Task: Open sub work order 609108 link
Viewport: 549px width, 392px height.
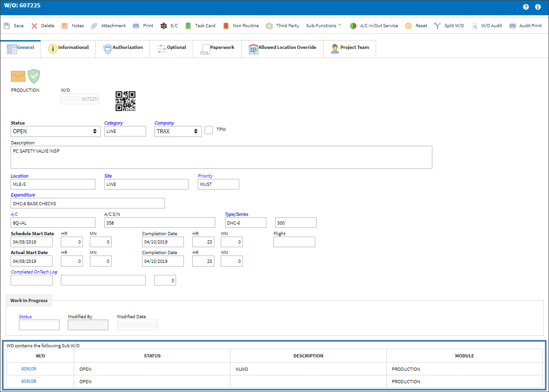Action: (x=29, y=381)
